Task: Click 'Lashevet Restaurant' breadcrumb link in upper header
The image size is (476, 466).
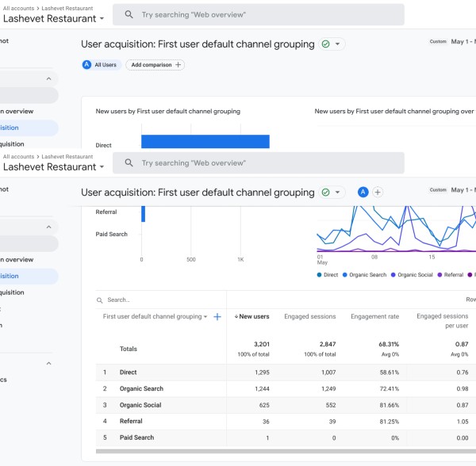Action: tap(67, 8)
